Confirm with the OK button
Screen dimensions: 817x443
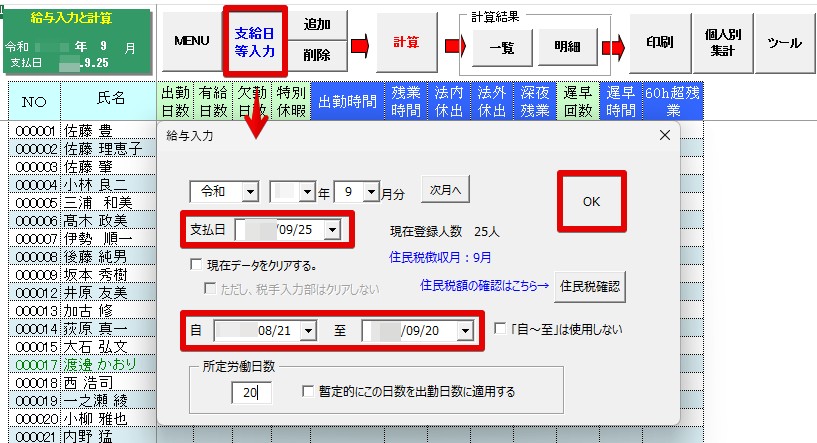click(x=590, y=201)
